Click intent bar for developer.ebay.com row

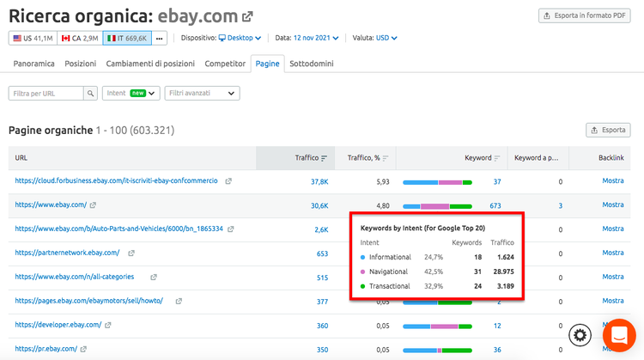[437, 326]
